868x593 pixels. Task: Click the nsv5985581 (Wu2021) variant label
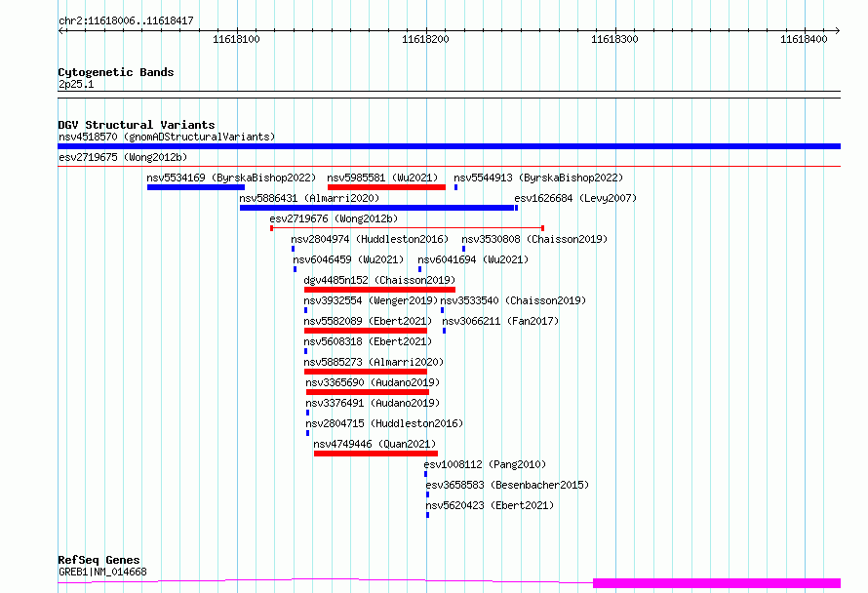click(382, 178)
